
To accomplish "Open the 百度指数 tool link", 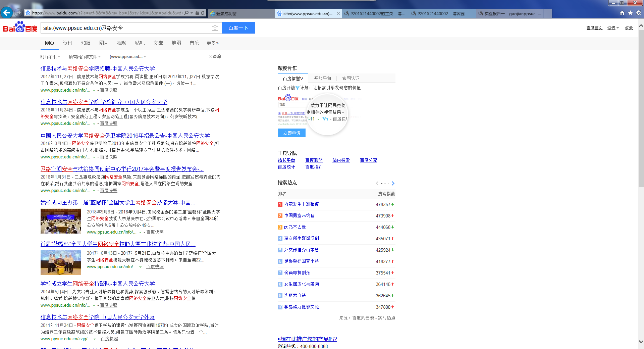I will pos(314,167).
